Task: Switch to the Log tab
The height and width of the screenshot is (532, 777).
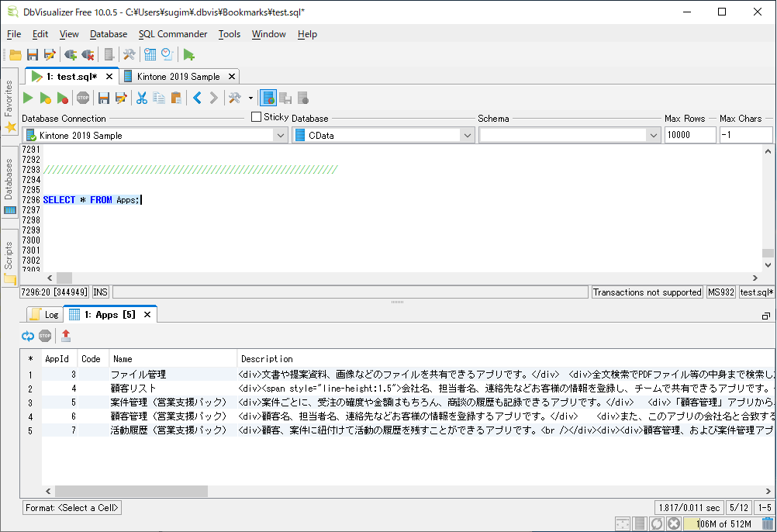Action: 45,315
